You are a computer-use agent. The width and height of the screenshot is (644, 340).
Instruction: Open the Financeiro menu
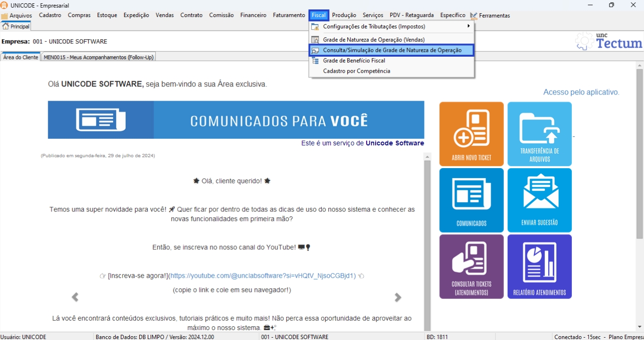tap(253, 15)
